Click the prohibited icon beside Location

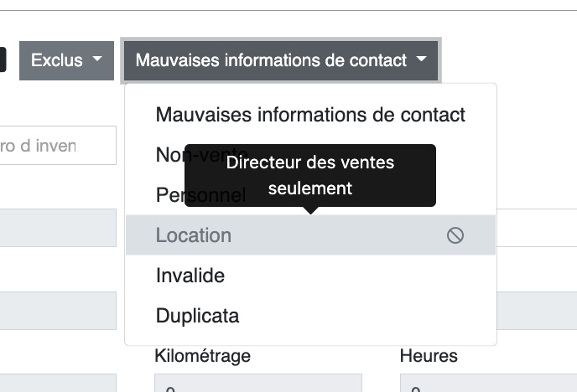pyautogui.click(x=455, y=235)
